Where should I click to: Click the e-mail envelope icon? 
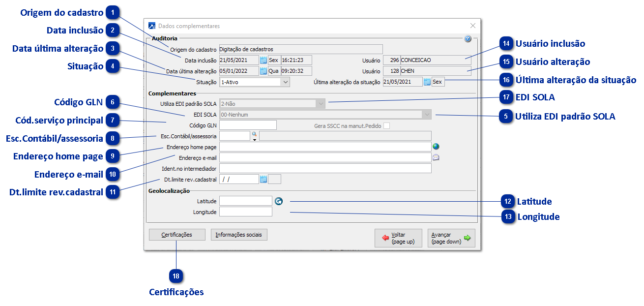[x=436, y=157]
